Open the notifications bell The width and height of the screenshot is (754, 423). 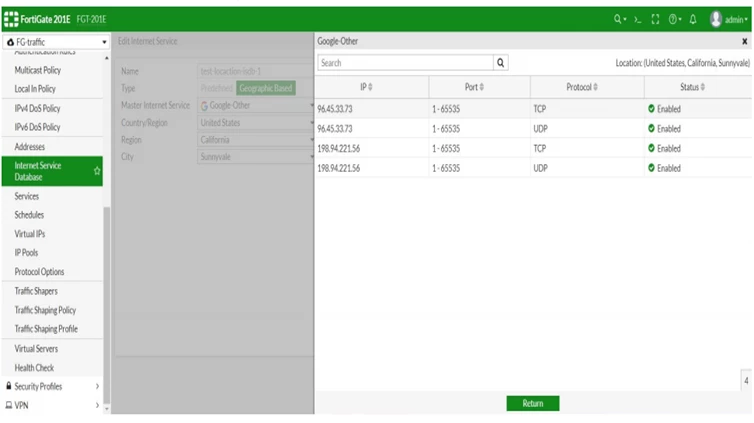pos(693,19)
